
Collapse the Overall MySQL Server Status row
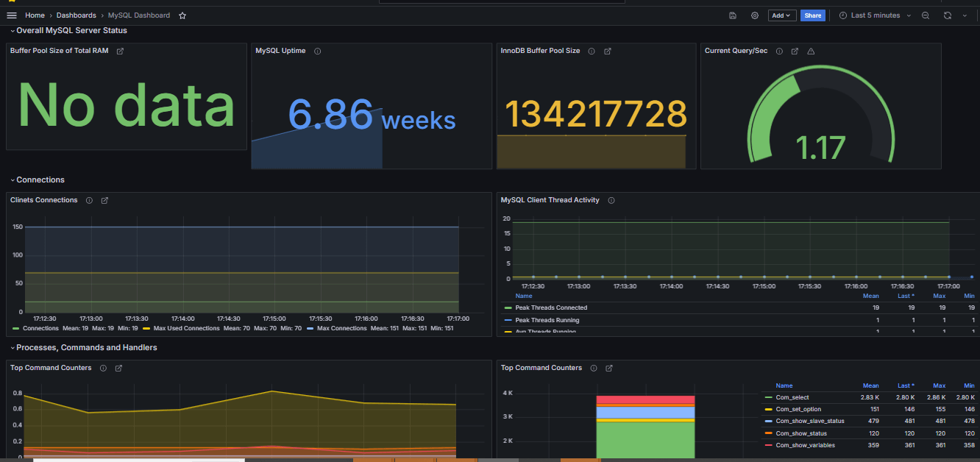click(x=71, y=31)
